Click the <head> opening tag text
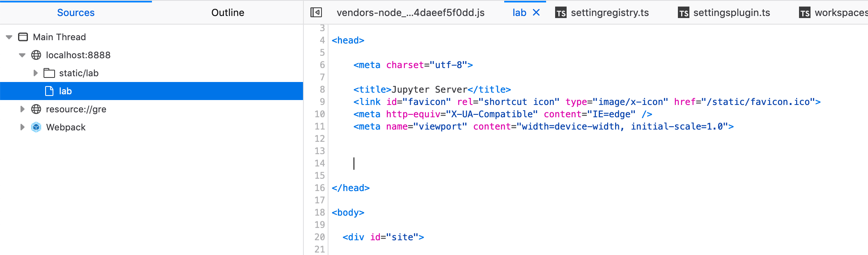 [348, 40]
